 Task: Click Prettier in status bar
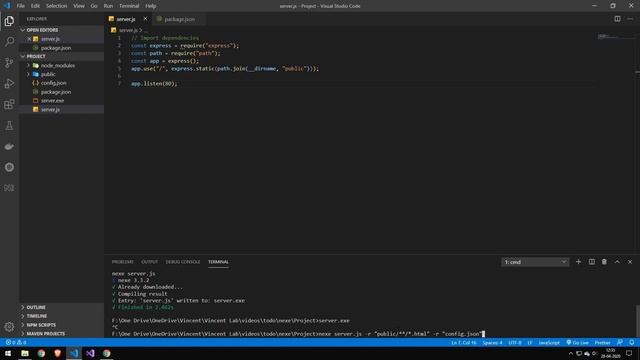coord(602,342)
